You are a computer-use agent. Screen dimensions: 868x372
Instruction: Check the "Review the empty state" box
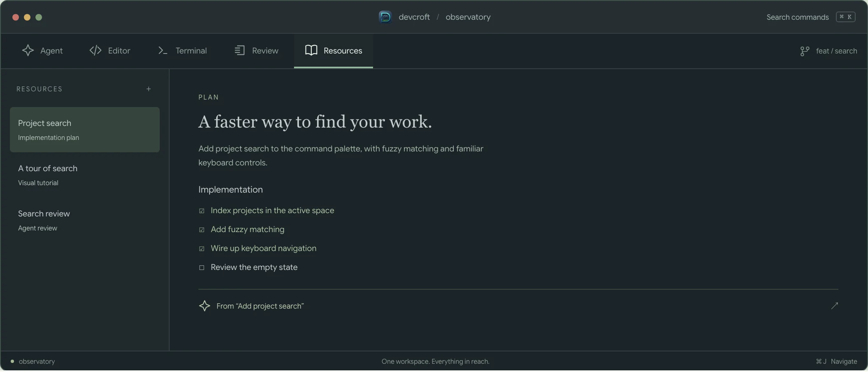tap(202, 267)
